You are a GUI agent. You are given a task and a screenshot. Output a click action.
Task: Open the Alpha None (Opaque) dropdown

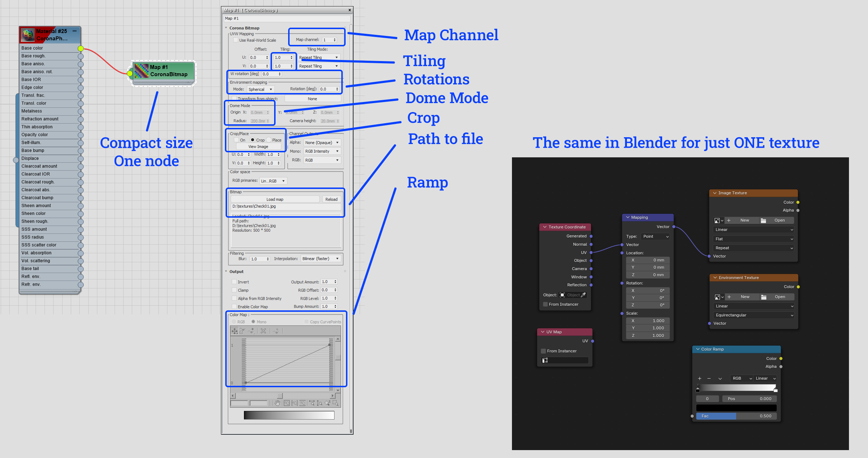[322, 143]
